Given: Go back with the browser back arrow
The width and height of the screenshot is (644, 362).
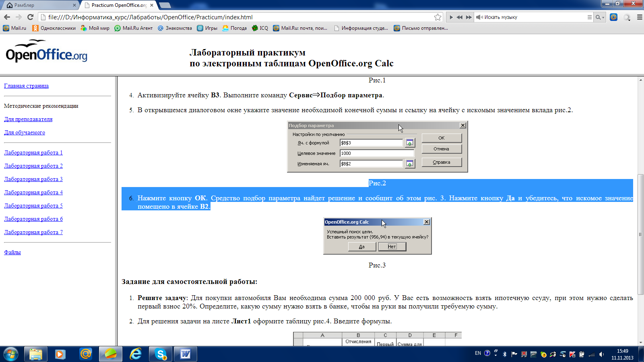Looking at the screenshot, I should tap(7, 17).
